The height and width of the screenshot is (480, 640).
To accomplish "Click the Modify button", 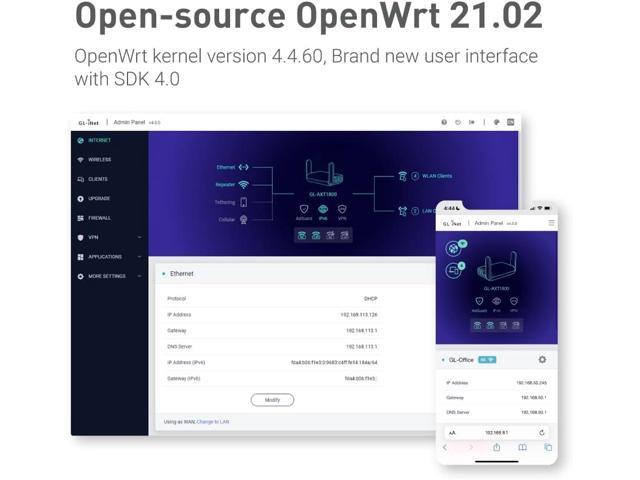I will (x=272, y=400).
